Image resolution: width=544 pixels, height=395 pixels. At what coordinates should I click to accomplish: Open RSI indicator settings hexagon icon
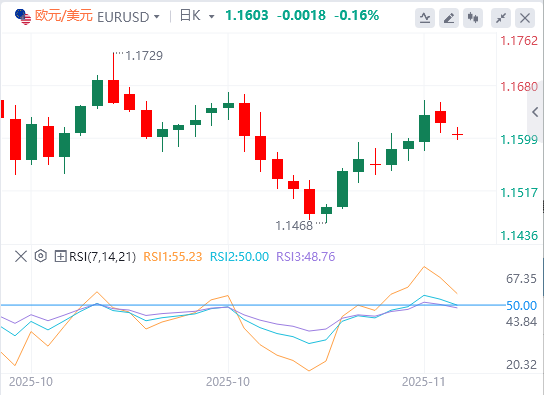click(41, 256)
